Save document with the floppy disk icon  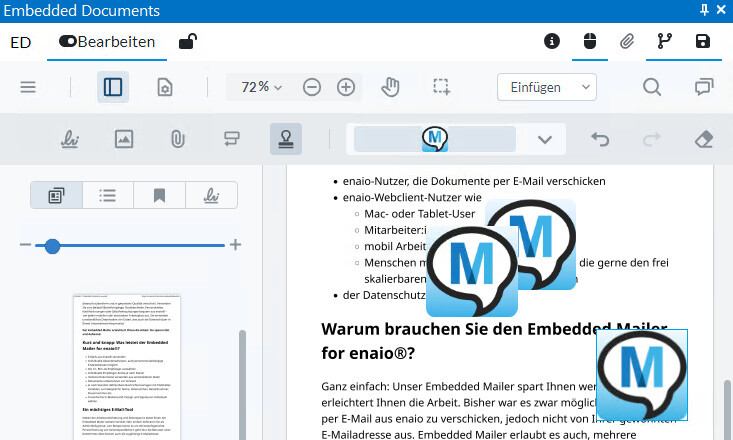point(703,42)
